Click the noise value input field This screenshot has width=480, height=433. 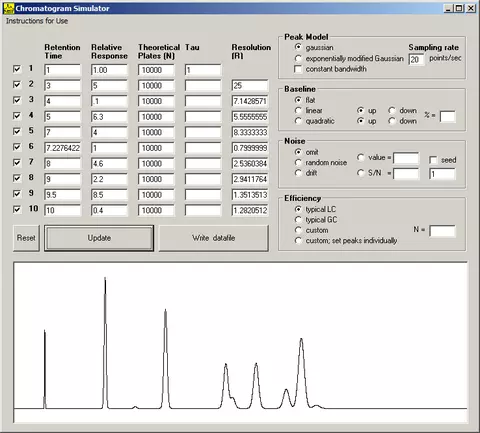pos(406,158)
